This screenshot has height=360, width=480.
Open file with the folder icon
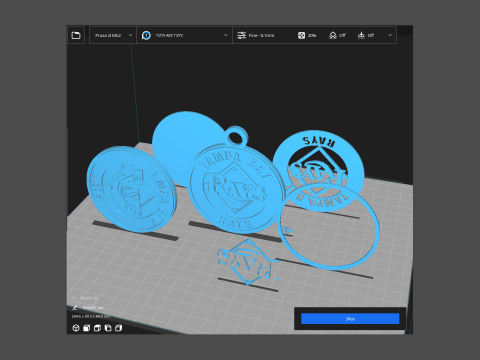click(76, 35)
